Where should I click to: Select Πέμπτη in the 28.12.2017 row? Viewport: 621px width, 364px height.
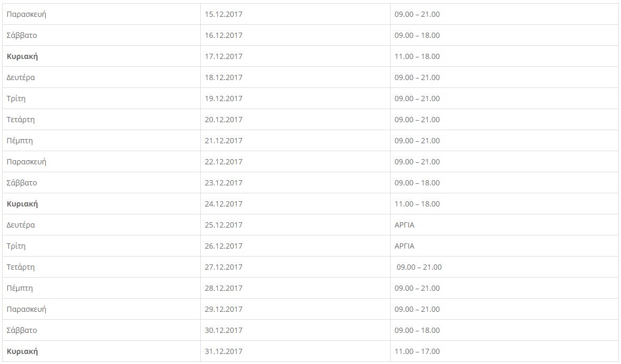click(20, 288)
